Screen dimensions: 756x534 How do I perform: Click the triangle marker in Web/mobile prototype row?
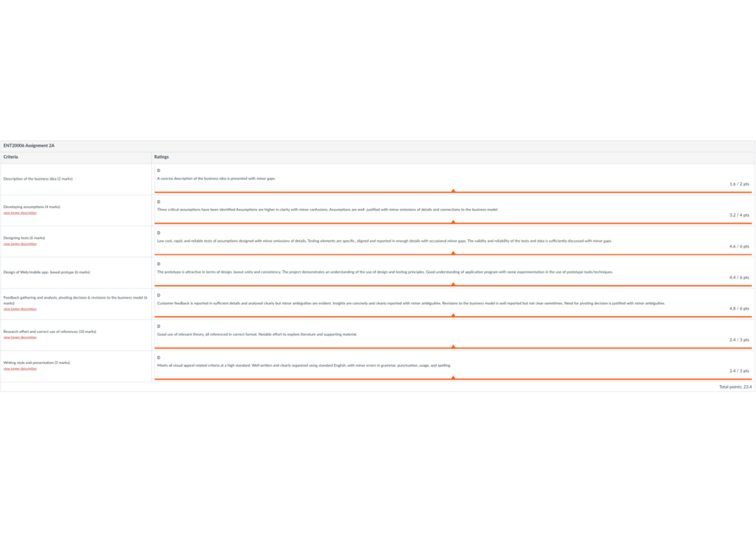[453, 284]
